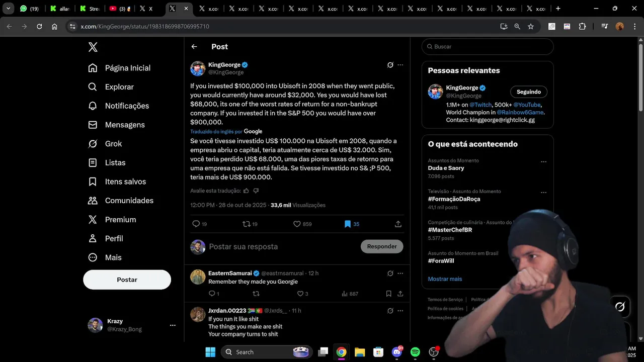Open Página Inicial home

119,68
